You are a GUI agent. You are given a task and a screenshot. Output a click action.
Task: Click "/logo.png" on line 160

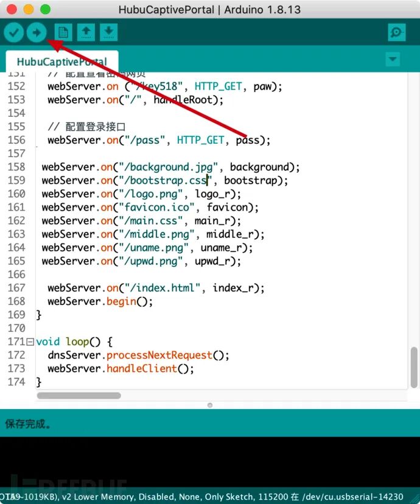151,194
